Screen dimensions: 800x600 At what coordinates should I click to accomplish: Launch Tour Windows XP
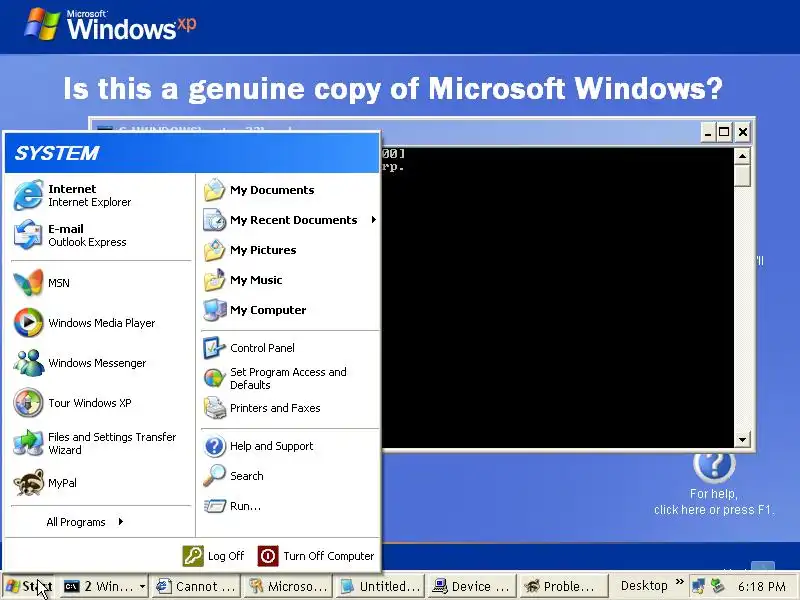coord(101,403)
